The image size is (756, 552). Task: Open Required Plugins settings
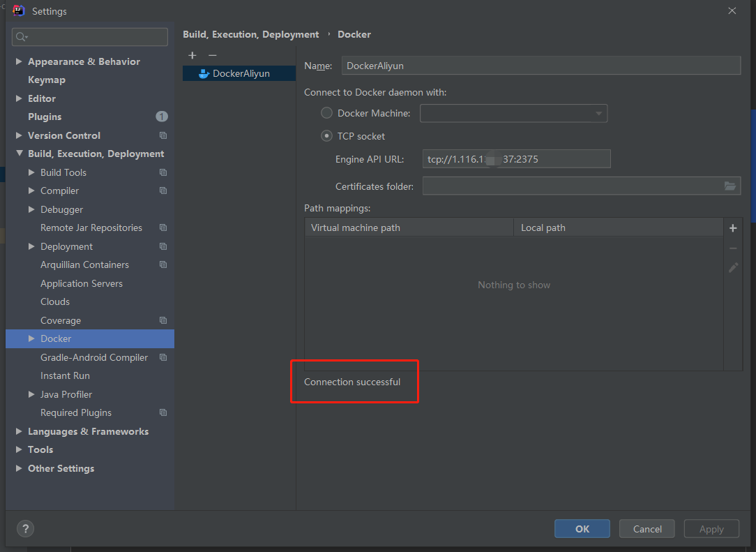tap(76, 412)
